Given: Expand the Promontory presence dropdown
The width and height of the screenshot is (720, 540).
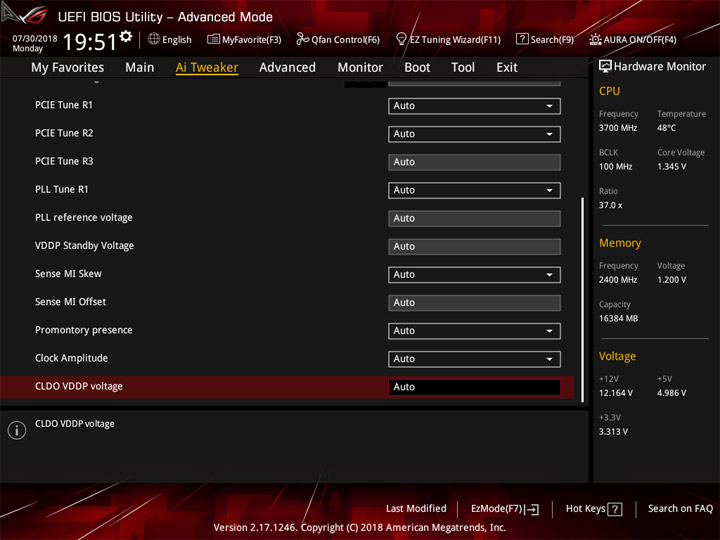Looking at the screenshot, I should [474, 331].
